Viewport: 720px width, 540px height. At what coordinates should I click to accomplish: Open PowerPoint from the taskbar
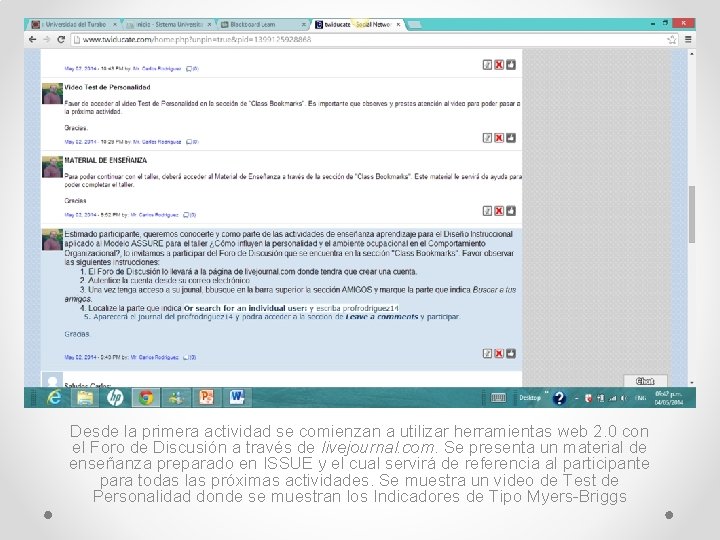207,397
